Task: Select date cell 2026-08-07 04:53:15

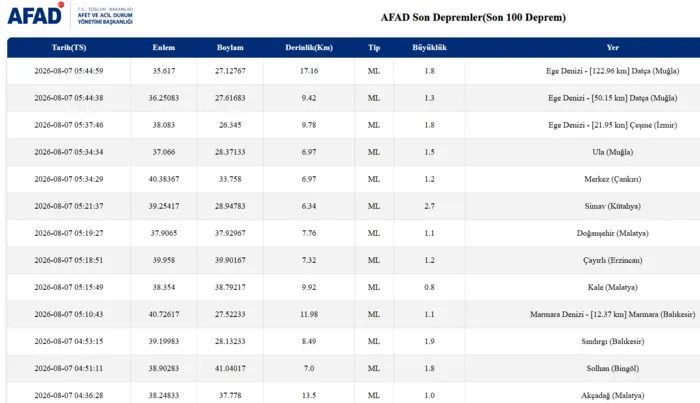Action: click(x=69, y=341)
